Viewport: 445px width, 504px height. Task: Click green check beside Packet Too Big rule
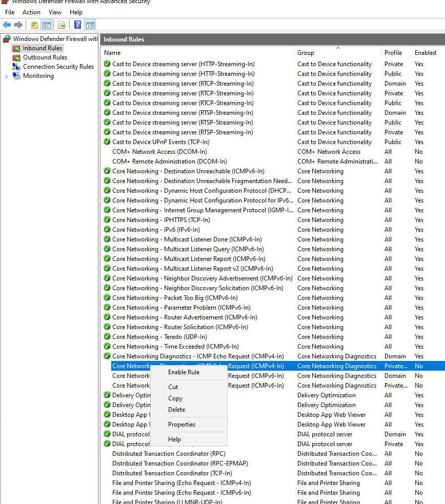(107, 298)
